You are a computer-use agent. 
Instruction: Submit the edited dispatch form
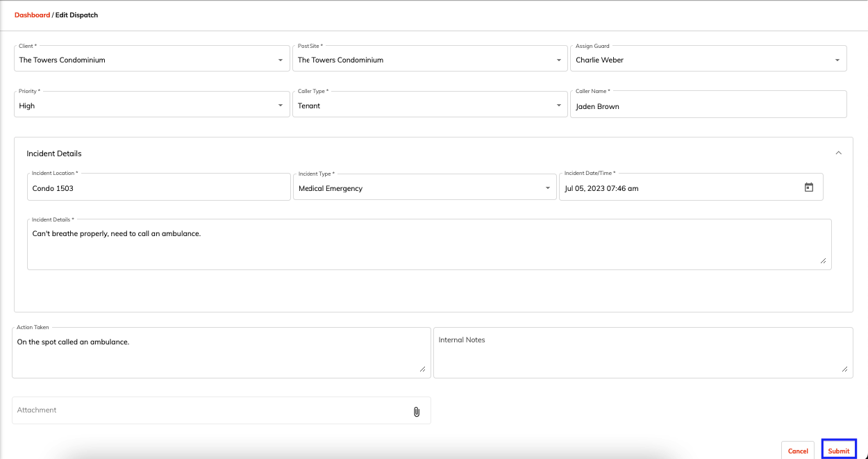pos(839,450)
